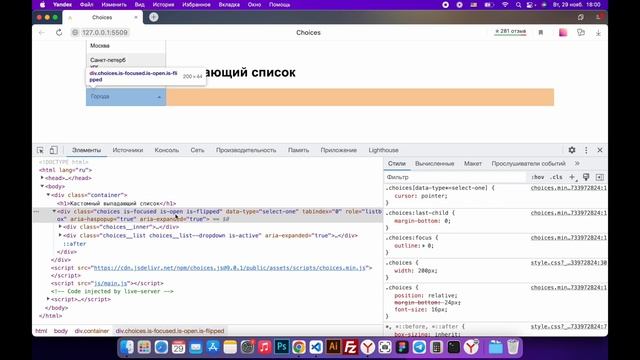
Task: Open style.css source link for .choices width rule
Action: pyautogui.click(x=569, y=263)
